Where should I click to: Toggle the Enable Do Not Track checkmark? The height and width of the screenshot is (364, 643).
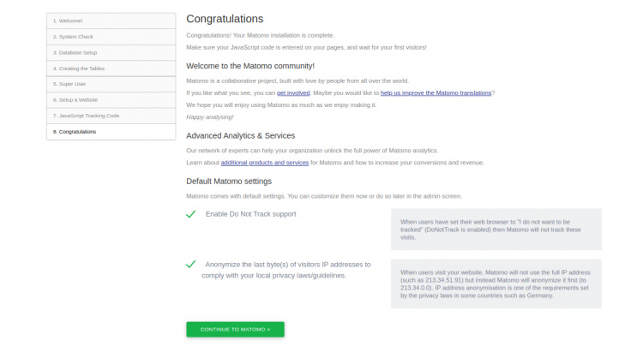coord(191,214)
